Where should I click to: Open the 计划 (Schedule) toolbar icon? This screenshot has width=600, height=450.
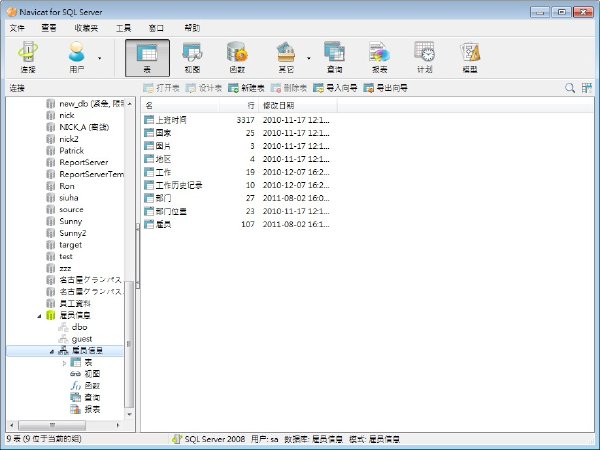(425, 57)
